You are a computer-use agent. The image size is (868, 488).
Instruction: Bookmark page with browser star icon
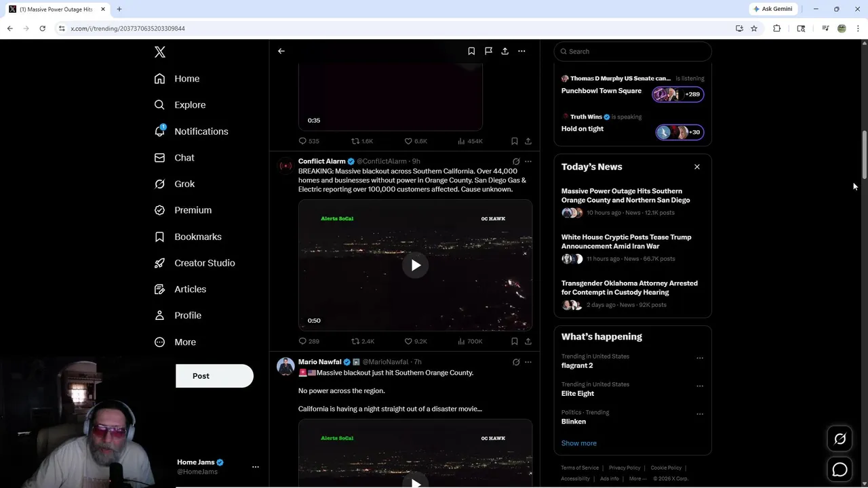(x=754, y=28)
